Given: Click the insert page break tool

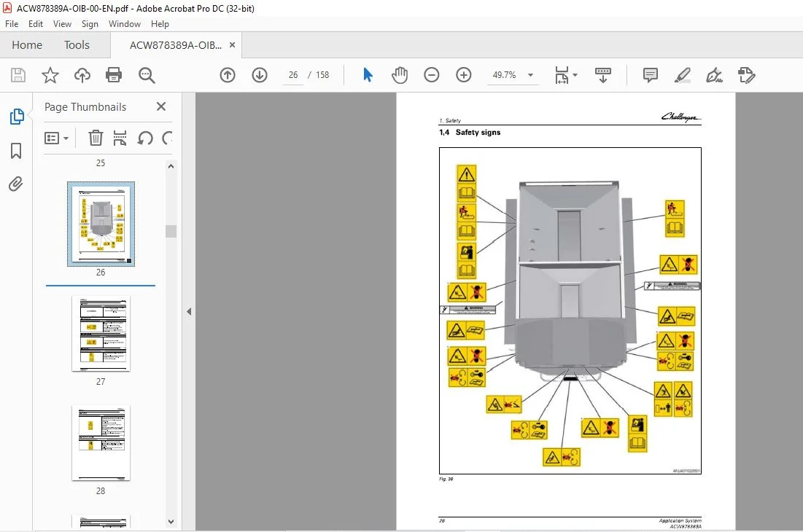Looking at the screenshot, I should click(120, 138).
